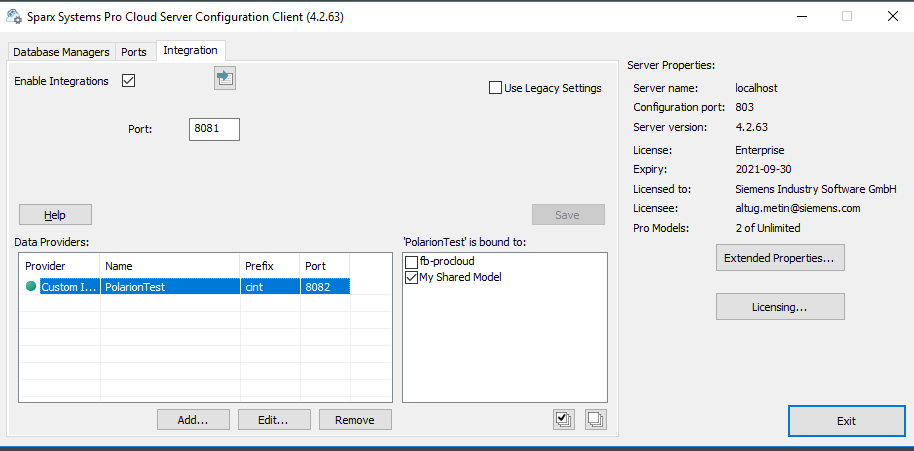The width and height of the screenshot is (914, 451).
Task: Click the Save button
Action: pyautogui.click(x=568, y=215)
